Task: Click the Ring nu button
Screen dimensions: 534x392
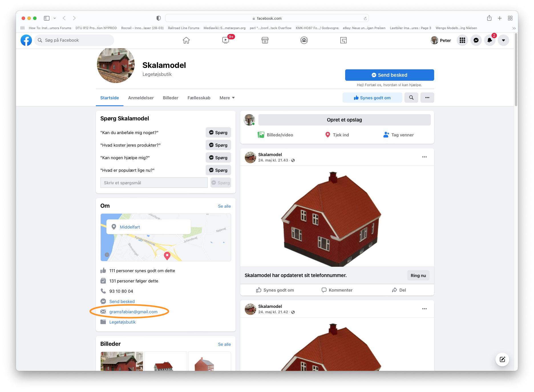Action: coord(418,275)
